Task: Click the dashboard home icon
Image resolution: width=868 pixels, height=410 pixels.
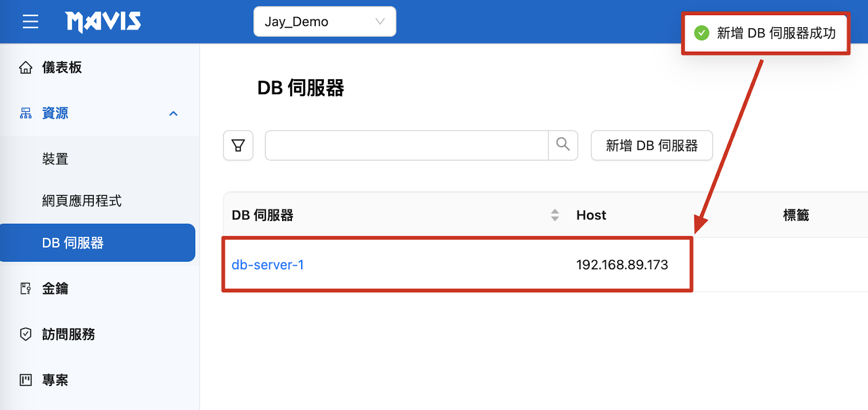Action: pyautogui.click(x=25, y=68)
